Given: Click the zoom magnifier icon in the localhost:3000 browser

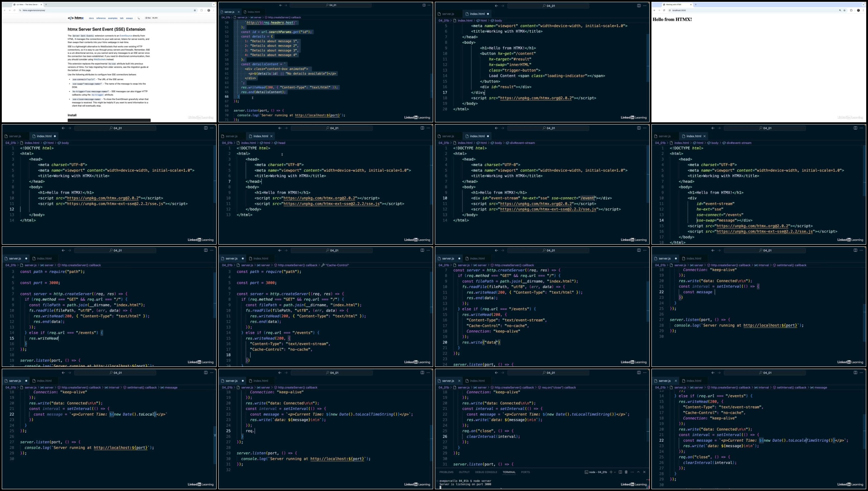Looking at the screenshot, I should 840,10.
